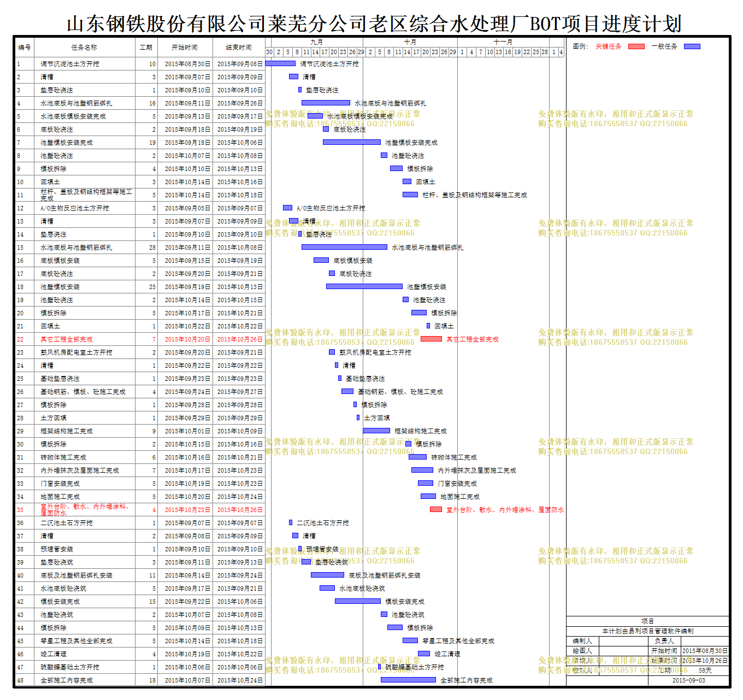
Task: Click task name 零星工程及其他全部完成 in table row 45
Action: [x=76, y=641]
